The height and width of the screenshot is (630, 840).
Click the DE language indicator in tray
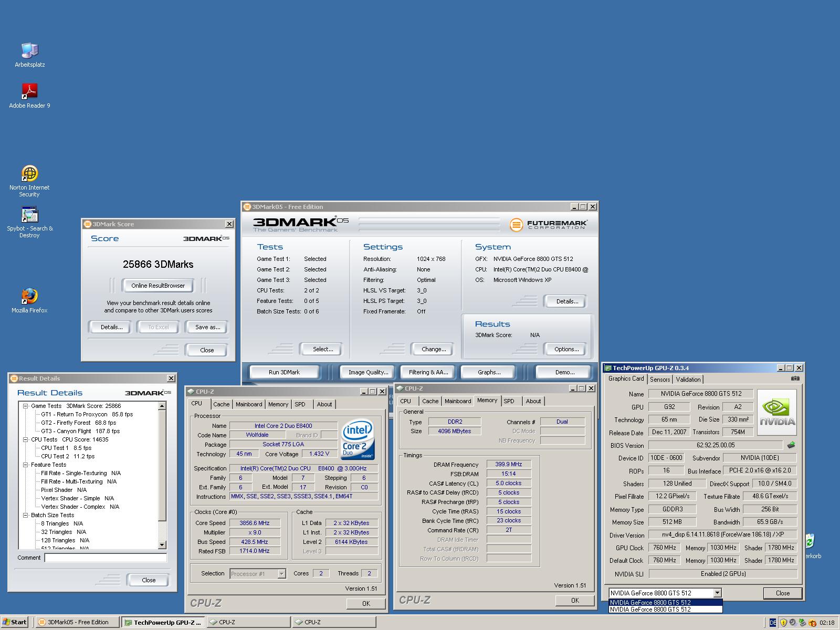coord(773,623)
